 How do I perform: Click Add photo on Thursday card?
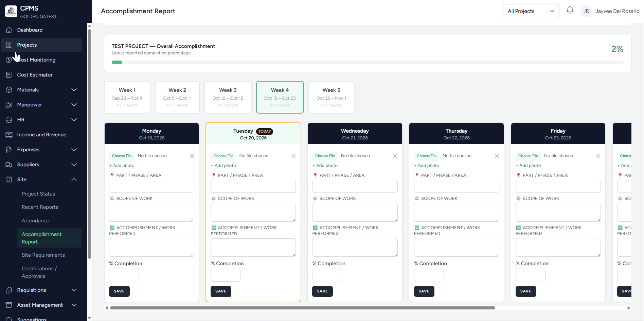(x=427, y=166)
